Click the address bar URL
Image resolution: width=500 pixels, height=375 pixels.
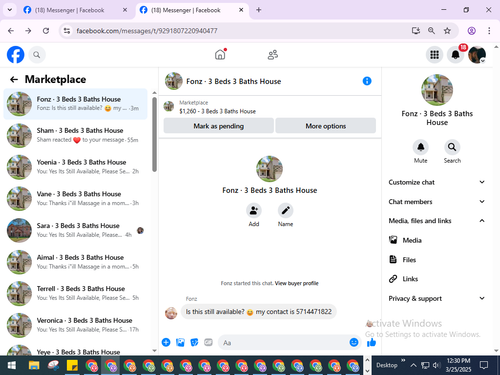[x=147, y=31]
